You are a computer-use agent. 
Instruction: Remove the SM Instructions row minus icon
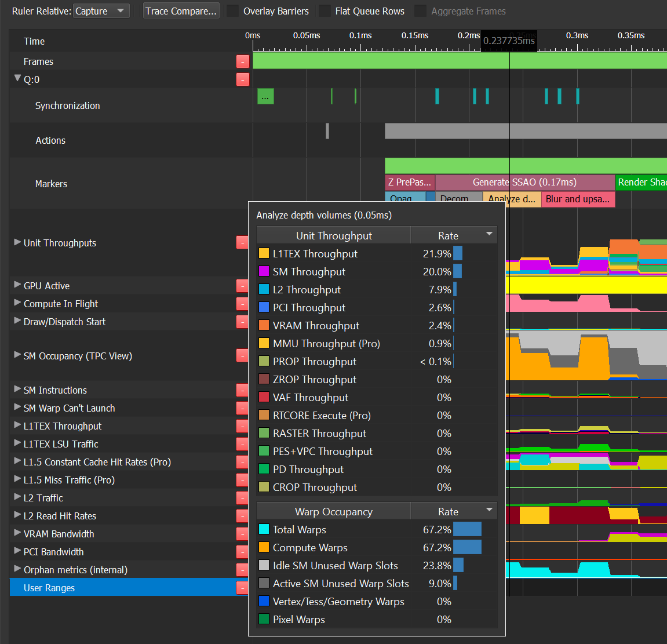point(243,390)
